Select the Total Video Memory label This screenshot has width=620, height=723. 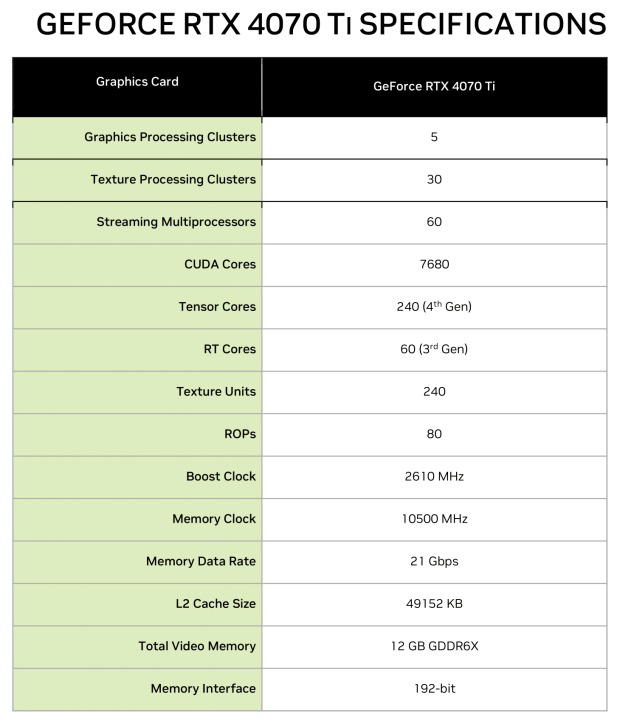(197, 646)
